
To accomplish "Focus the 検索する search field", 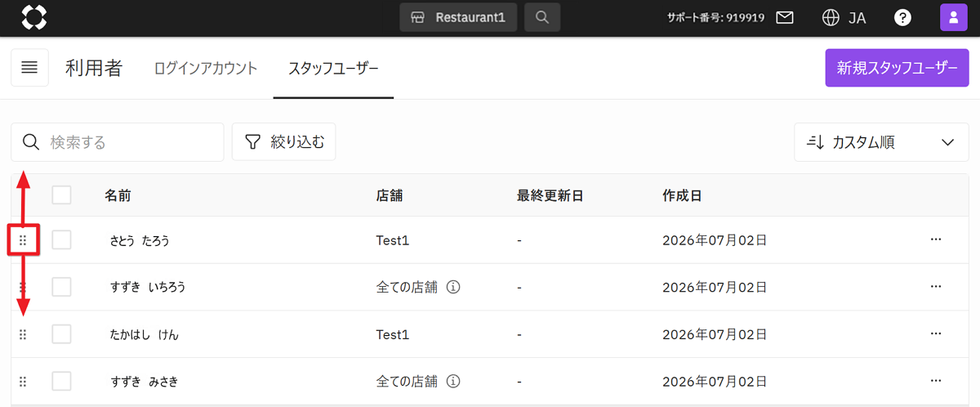I will 117,142.
